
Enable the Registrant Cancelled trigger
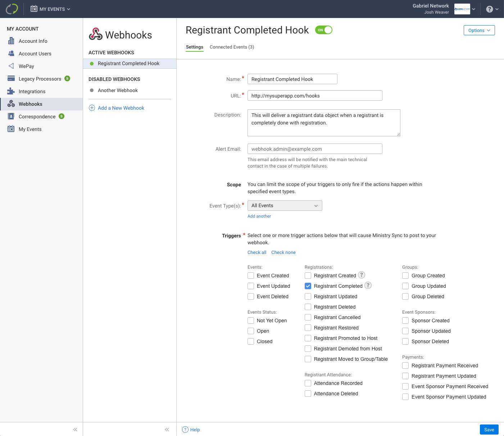pyautogui.click(x=308, y=317)
